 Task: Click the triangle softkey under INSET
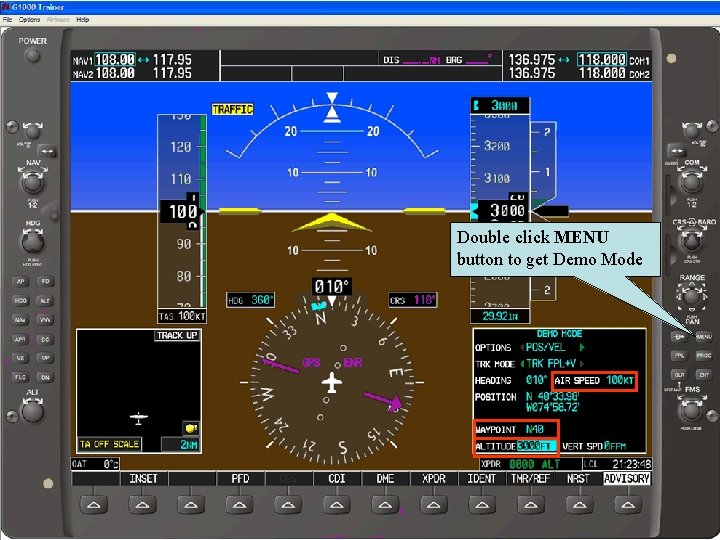tap(142, 505)
